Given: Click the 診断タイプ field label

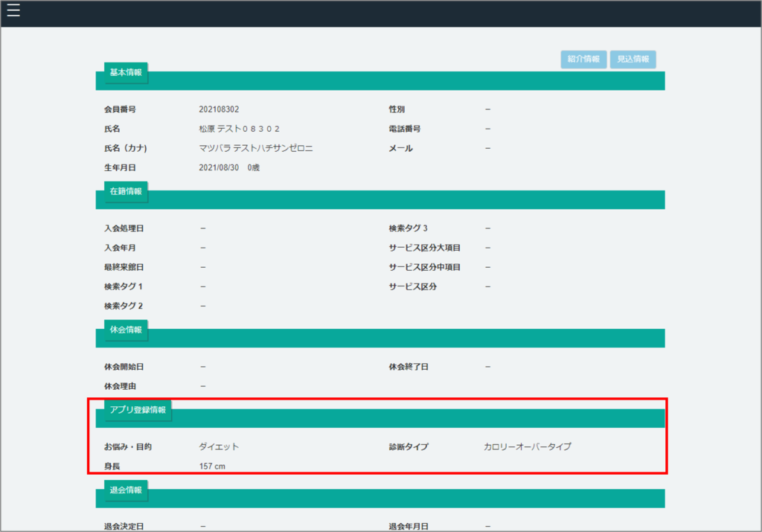Looking at the screenshot, I should coord(408,447).
